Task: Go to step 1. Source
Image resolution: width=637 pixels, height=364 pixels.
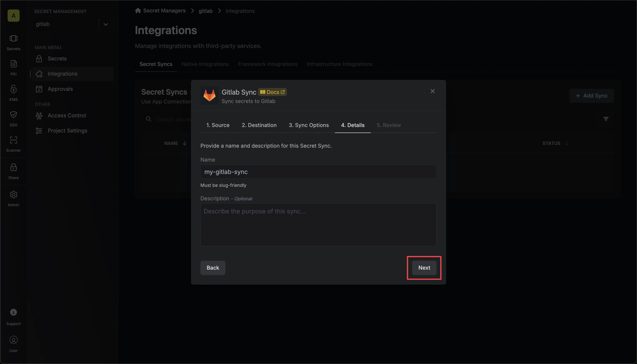Action: (218, 125)
